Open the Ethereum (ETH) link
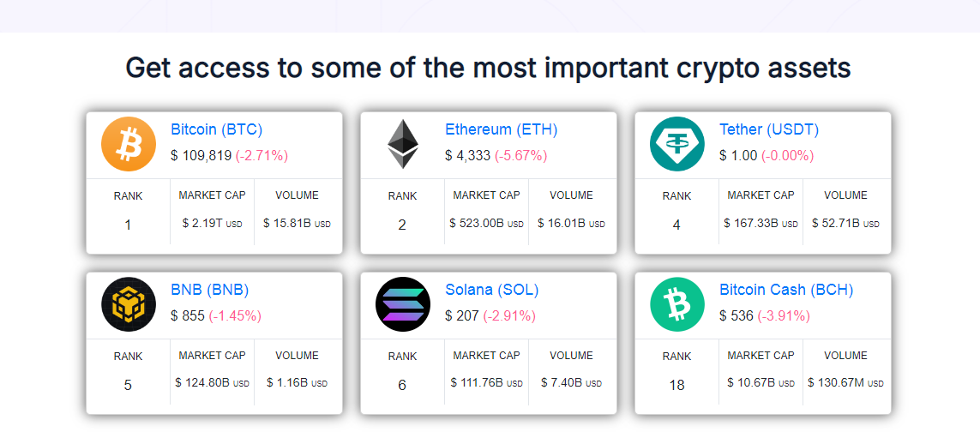Image resolution: width=980 pixels, height=438 pixels. click(501, 129)
